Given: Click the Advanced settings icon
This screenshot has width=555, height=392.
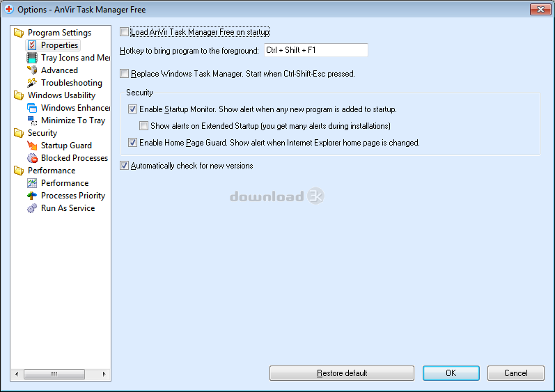Looking at the screenshot, I should pyautogui.click(x=32, y=70).
